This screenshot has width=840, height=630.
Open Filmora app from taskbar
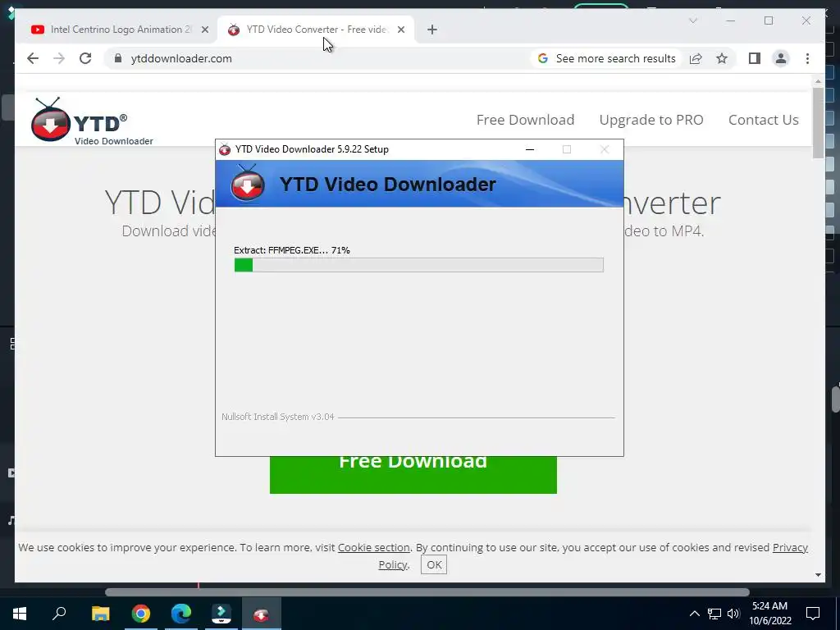coord(221,614)
